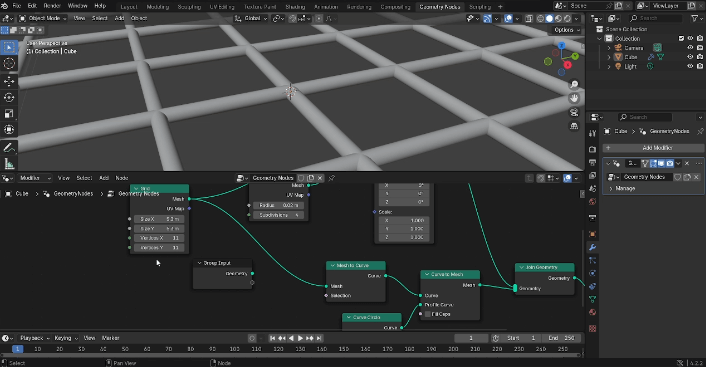Viewport: 706px width, 367px height.
Task: Play animation forward in timeline
Action: 300,338
